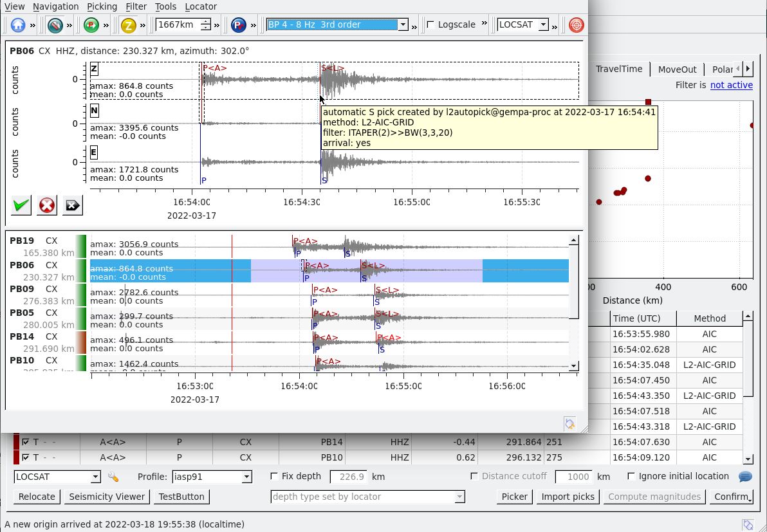Click the blue home icon in toolbar
The width and height of the screenshot is (767, 532).
(18, 25)
